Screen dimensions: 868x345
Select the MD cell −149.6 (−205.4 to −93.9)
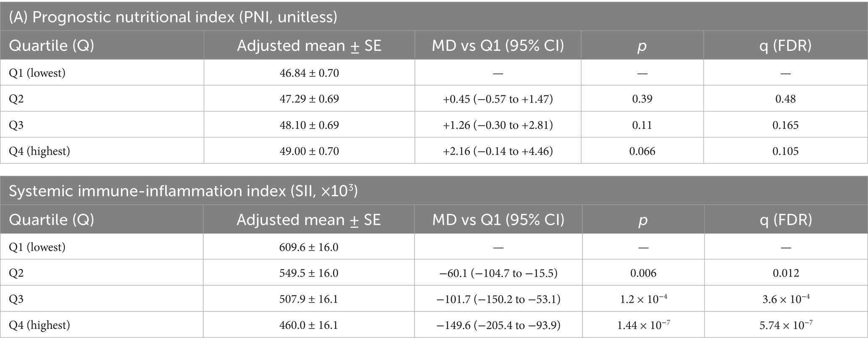[498, 325]
